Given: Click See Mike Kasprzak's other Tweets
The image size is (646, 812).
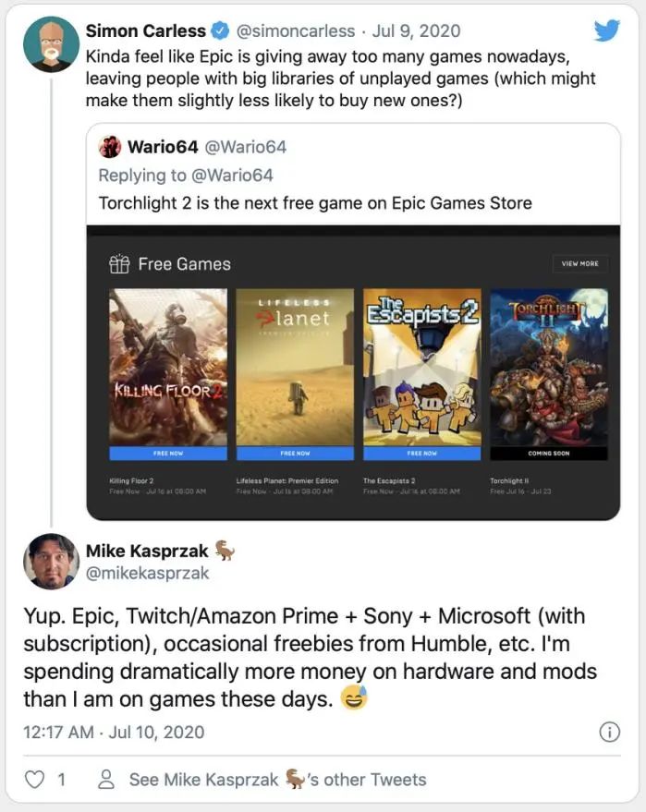Looking at the screenshot, I should (277, 780).
